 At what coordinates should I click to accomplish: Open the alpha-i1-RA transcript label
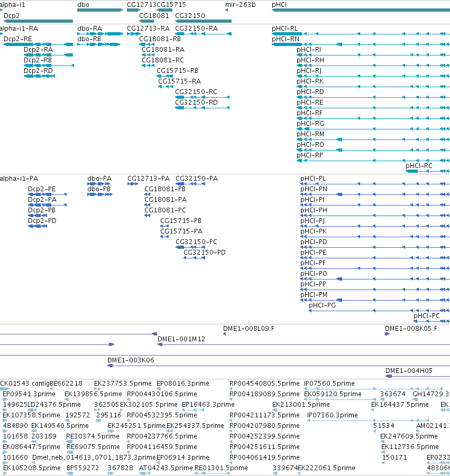point(19,28)
